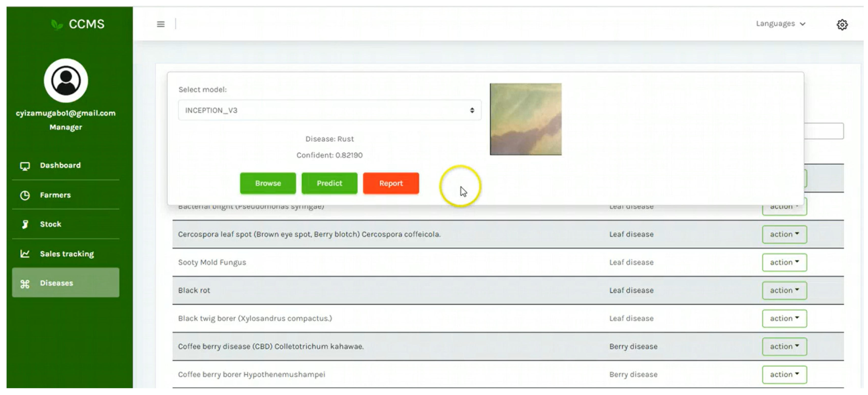
Task: Open the Dashboard monitor icon
Action: point(25,165)
